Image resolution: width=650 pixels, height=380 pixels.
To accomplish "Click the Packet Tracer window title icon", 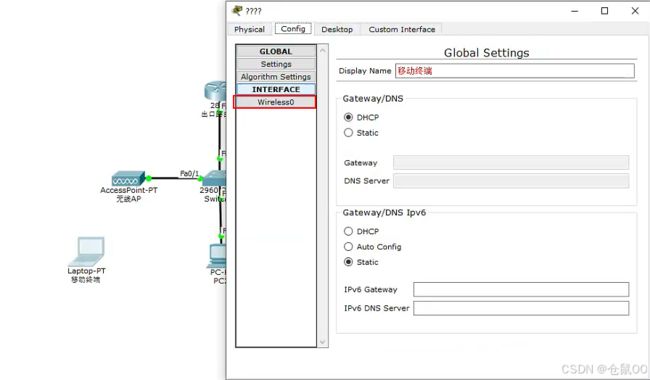I will [237, 10].
